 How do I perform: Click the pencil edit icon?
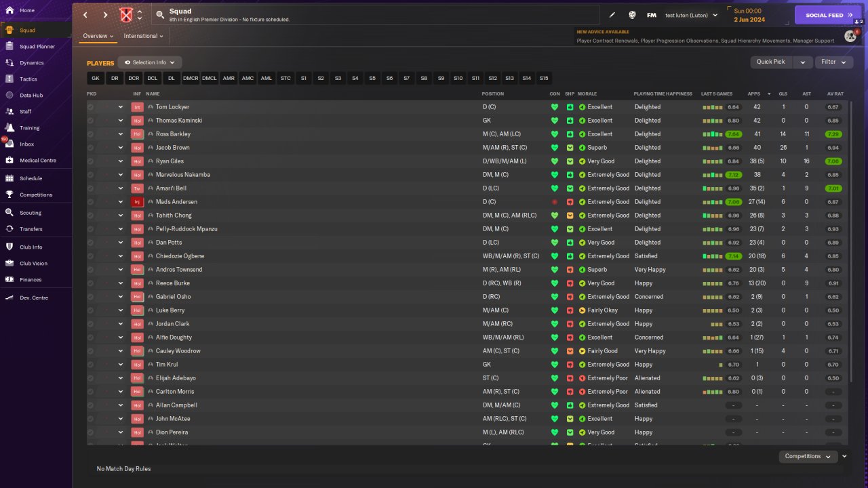612,15
